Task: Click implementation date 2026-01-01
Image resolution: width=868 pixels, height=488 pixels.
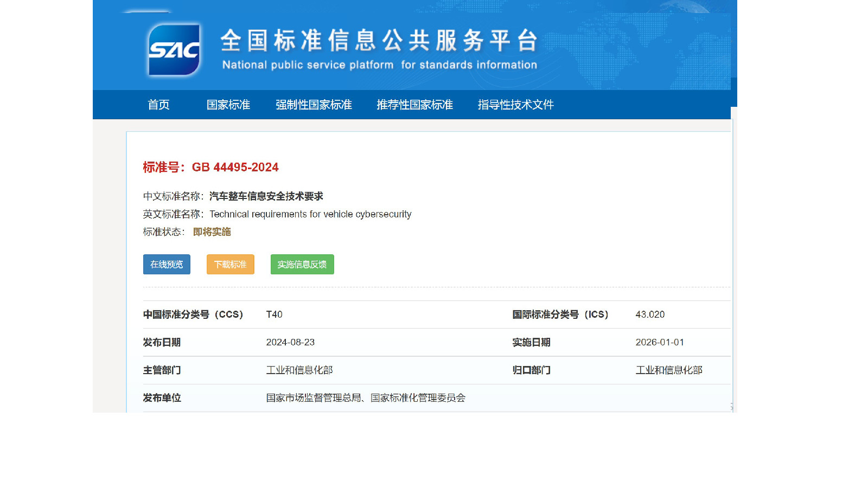Action: pyautogui.click(x=660, y=342)
